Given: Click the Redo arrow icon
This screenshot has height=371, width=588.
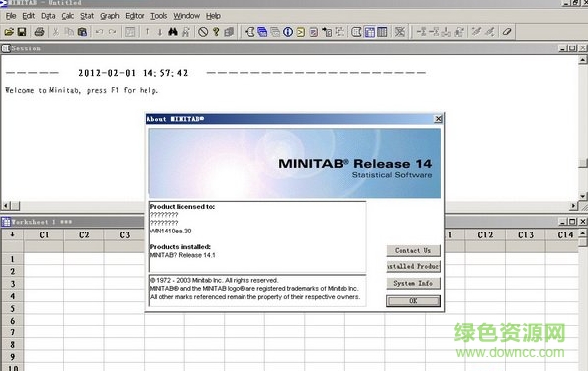Looking at the screenshot, I should tap(112, 32).
